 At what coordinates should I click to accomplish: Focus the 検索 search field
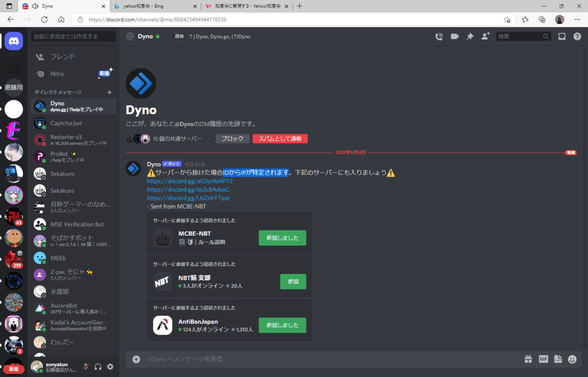tap(523, 37)
